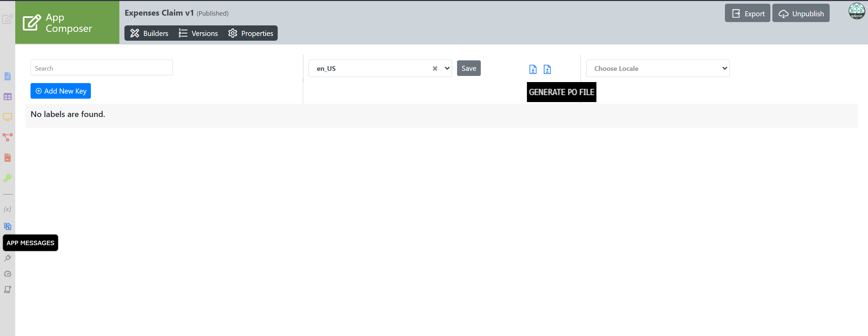Open the gauge performance sidebar icon
868x336 pixels.
tap(7, 274)
